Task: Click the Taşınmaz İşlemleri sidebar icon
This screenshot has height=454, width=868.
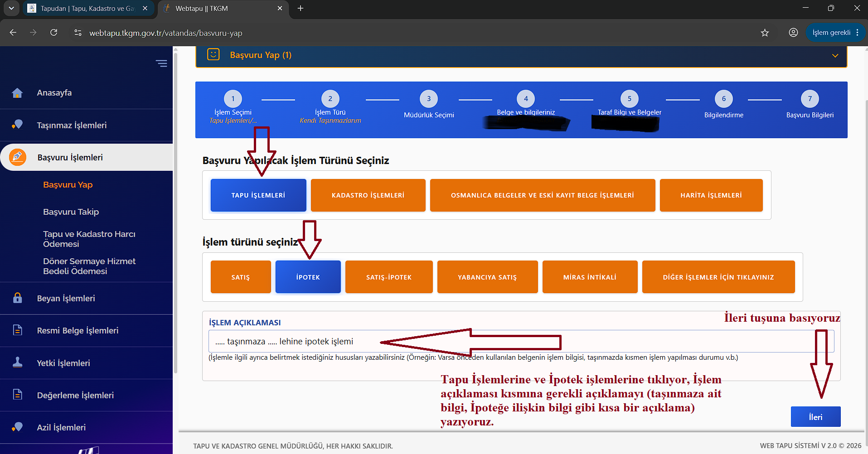Action: click(17, 125)
